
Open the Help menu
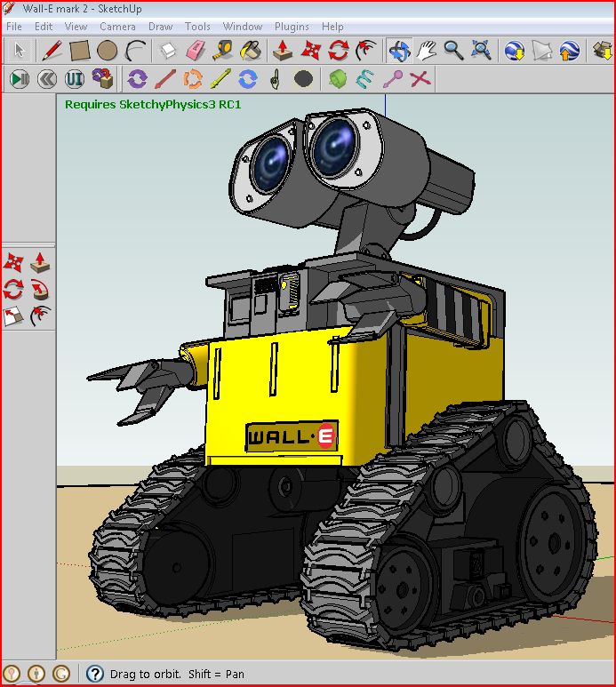click(x=332, y=27)
